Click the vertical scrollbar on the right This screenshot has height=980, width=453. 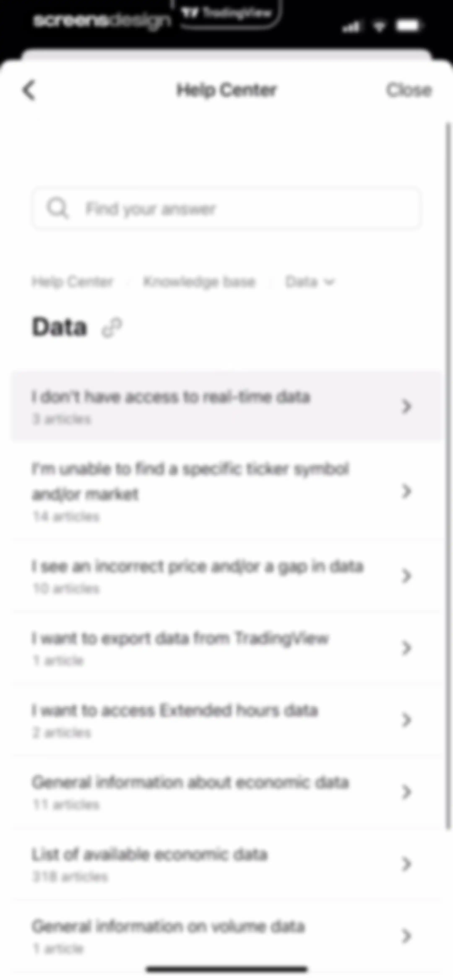pyautogui.click(x=448, y=476)
